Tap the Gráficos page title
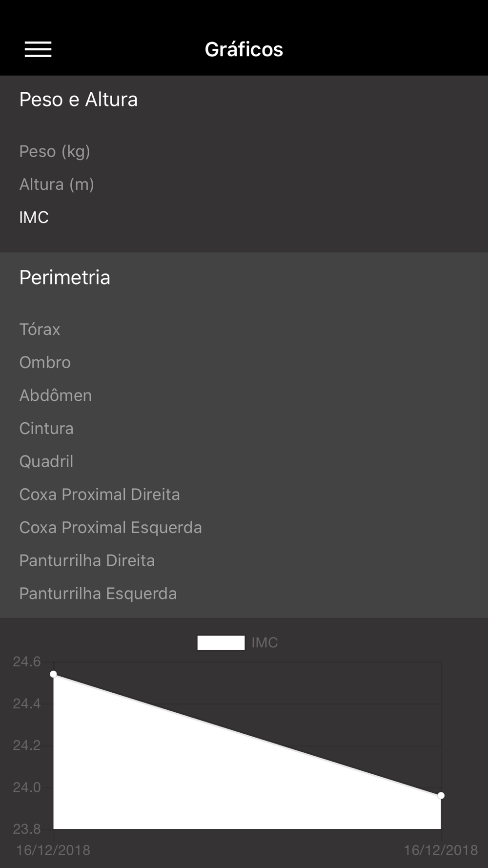This screenshot has width=488, height=868. tap(244, 49)
